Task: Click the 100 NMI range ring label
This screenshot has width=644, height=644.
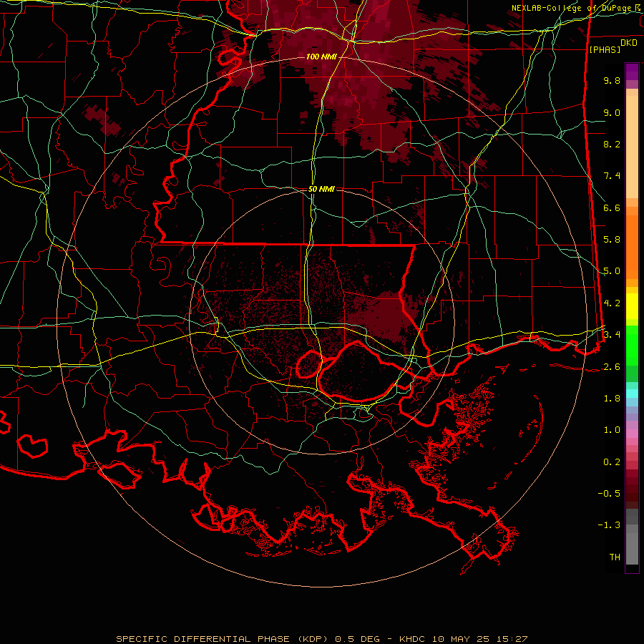Action: pyautogui.click(x=321, y=57)
